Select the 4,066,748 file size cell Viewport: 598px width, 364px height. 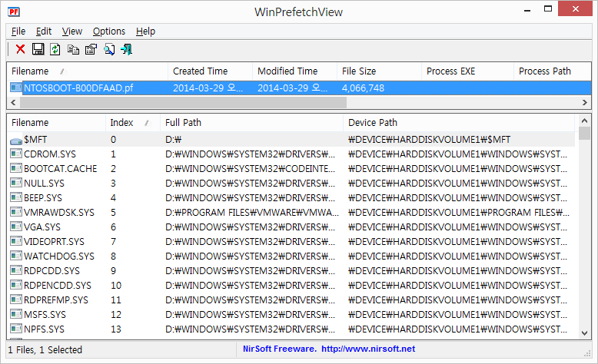click(x=363, y=88)
